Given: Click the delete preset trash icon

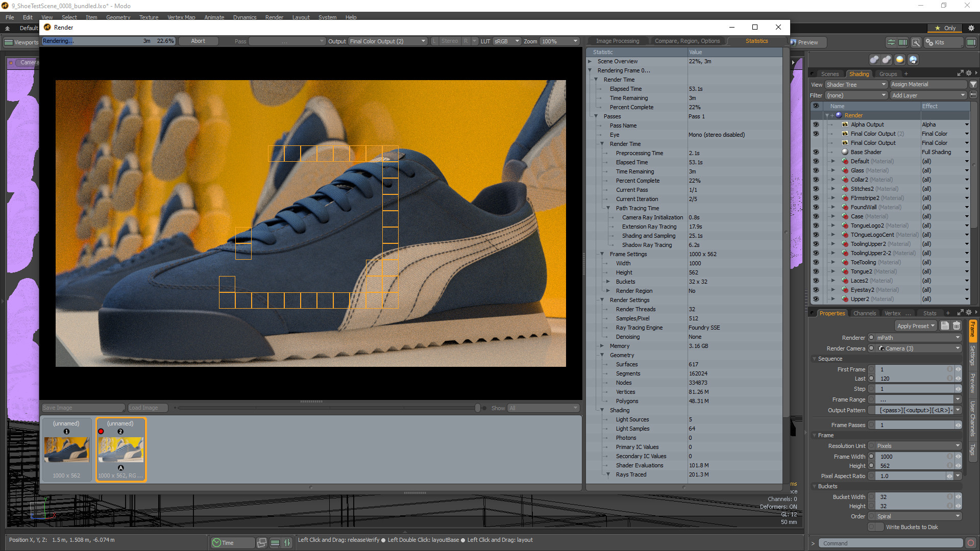Looking at the screenshot, I should pyautogui.click(x=957, y=326).
